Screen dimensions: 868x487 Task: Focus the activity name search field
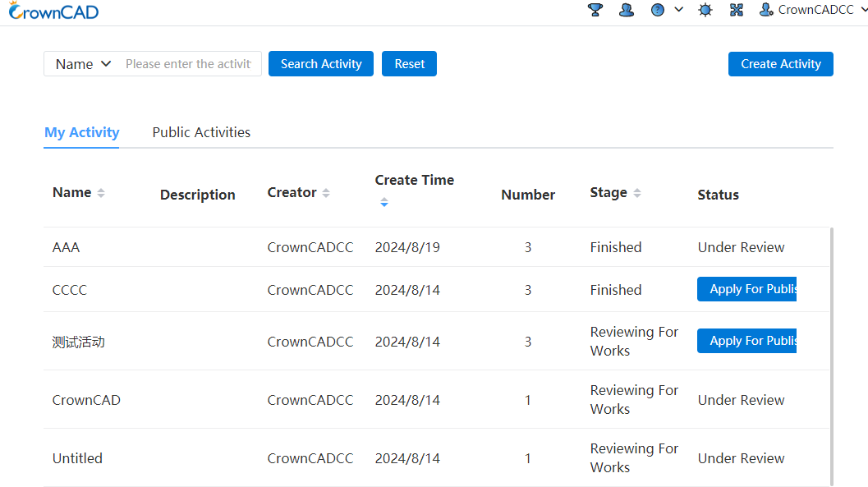tap(188, 64)
